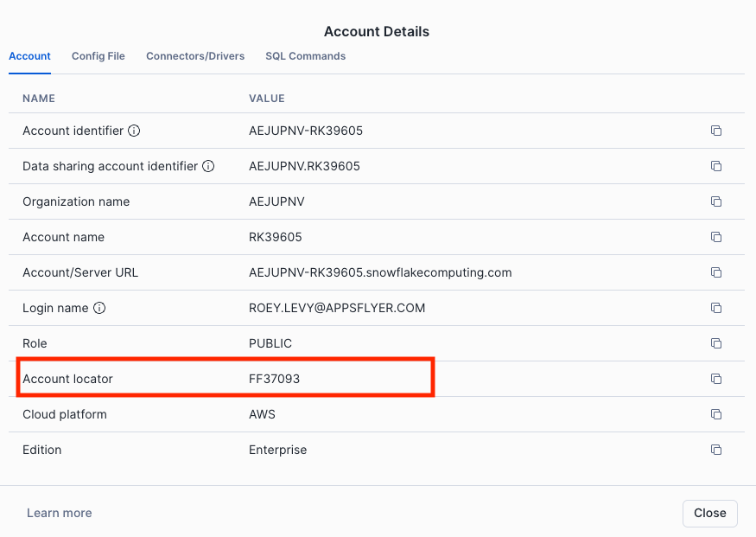Click info icon next to Login name

pyautogui.click(x=99, y=308)
